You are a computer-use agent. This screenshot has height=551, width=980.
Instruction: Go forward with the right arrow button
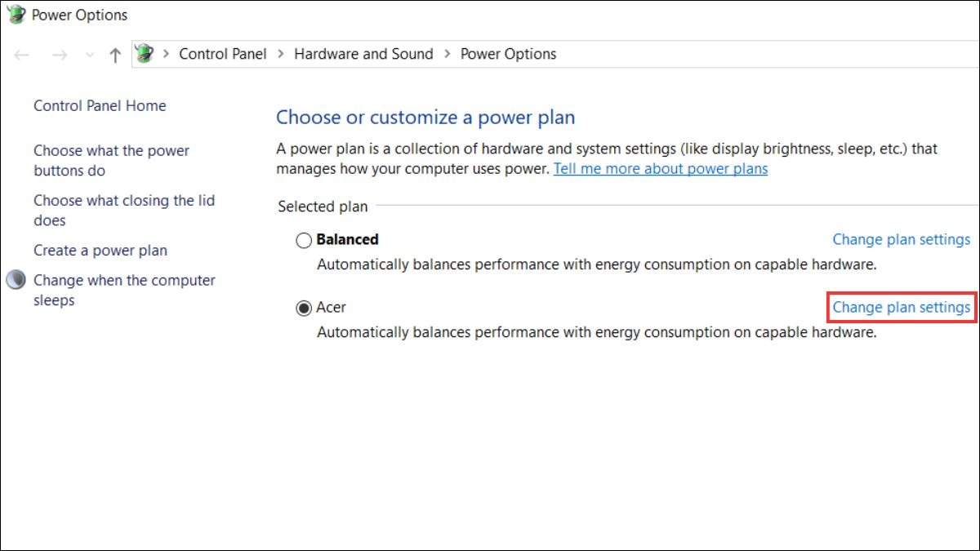coord(59,55)
